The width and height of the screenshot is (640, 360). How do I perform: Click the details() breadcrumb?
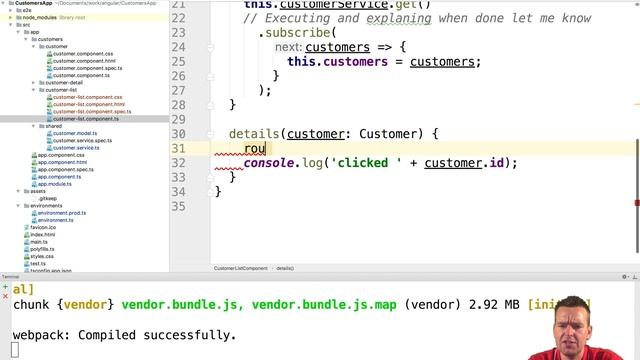pyautogui.click(x=285, y=268)
